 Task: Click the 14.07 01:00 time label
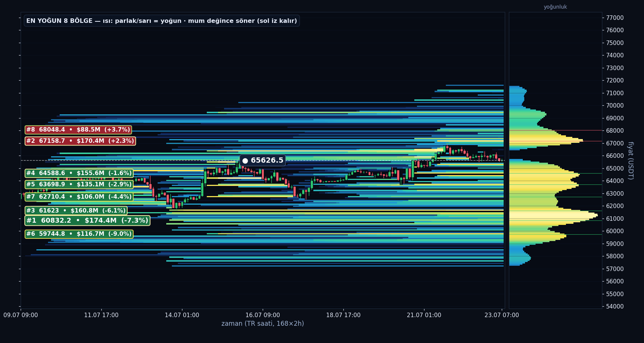point(182,315)
